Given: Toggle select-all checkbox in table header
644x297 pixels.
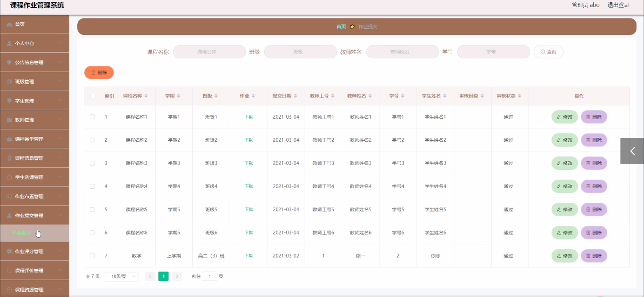Looking at the screenshot, I should coord(93,96).
